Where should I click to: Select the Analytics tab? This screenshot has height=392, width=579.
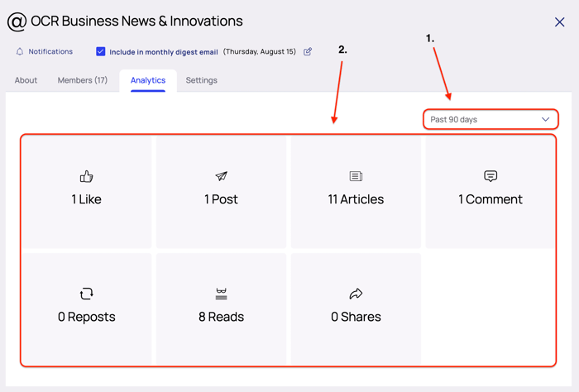click(148, 80)
